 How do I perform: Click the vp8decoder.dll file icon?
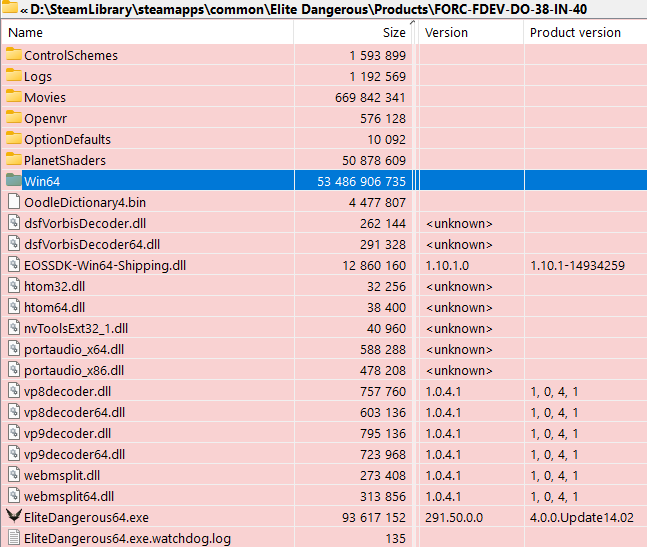pyautogui.click(x=14, y=391)
